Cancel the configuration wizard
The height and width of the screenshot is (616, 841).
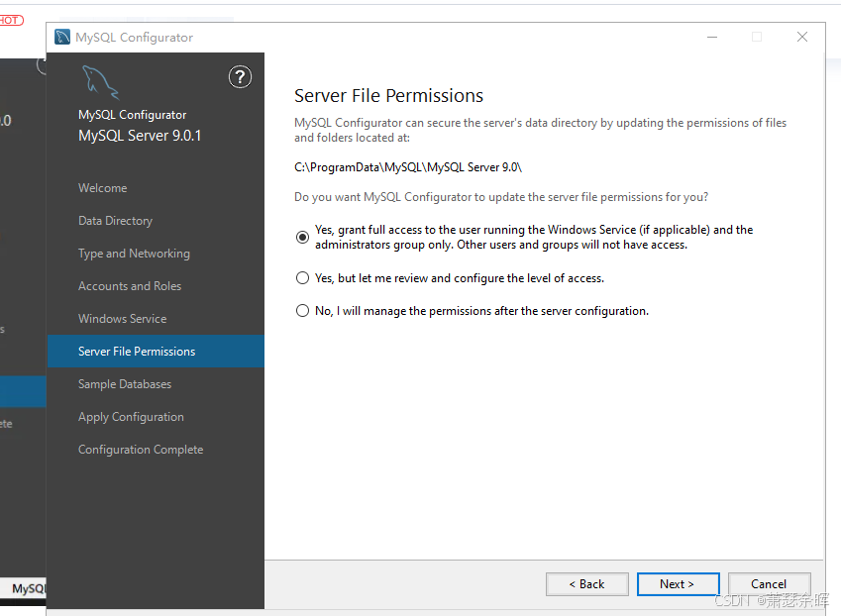coord(769,584)
